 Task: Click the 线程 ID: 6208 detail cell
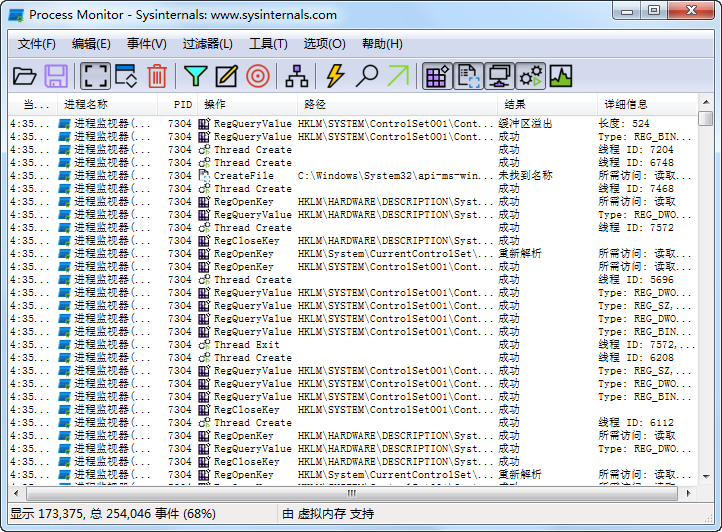coord(635,357)
